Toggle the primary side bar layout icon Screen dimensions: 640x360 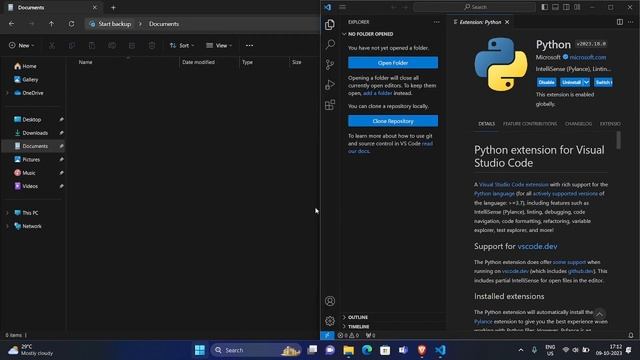[544, 7]
